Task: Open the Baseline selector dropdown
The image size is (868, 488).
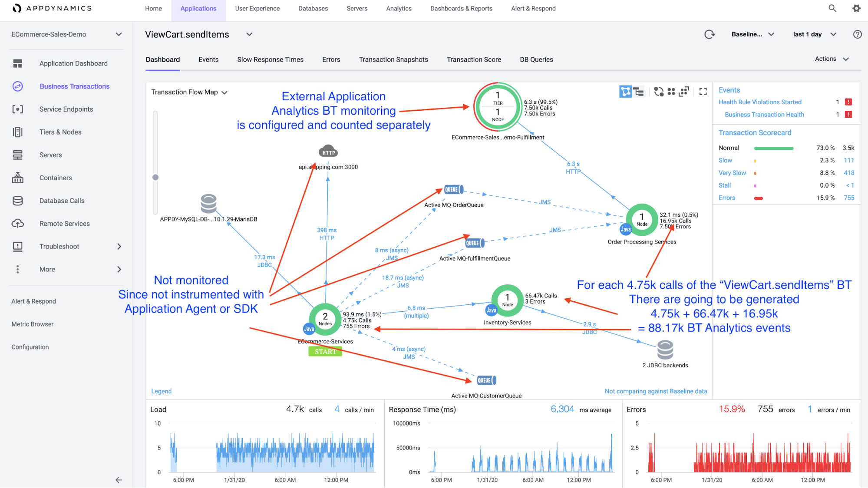Action: click(x=752, y=34)
